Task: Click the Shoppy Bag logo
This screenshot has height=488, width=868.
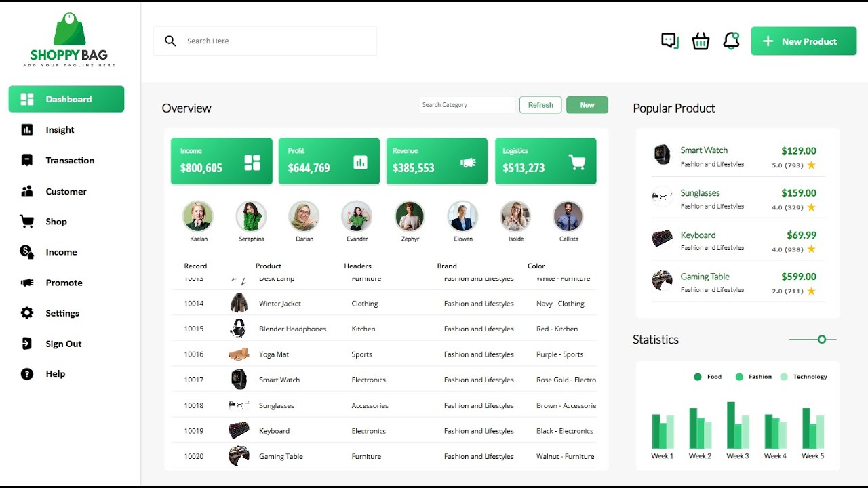Action: click(x=69, y=39)
